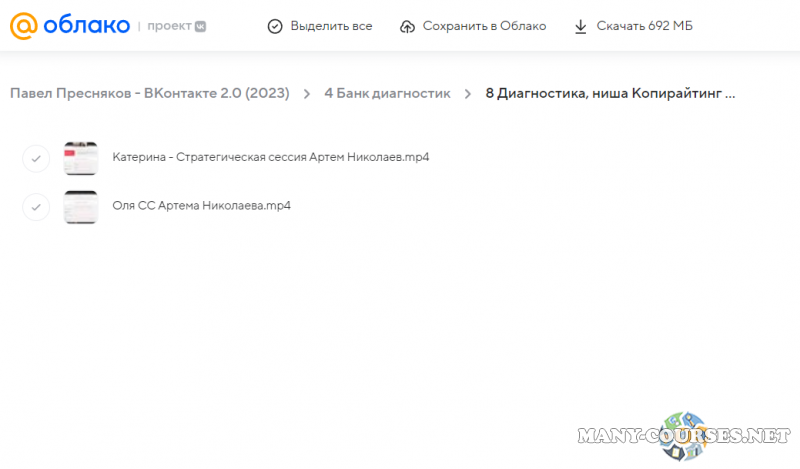Click the chevron after Павел Пресняков breadcrumb
The image size is (800, 469).
click(307, 94)
